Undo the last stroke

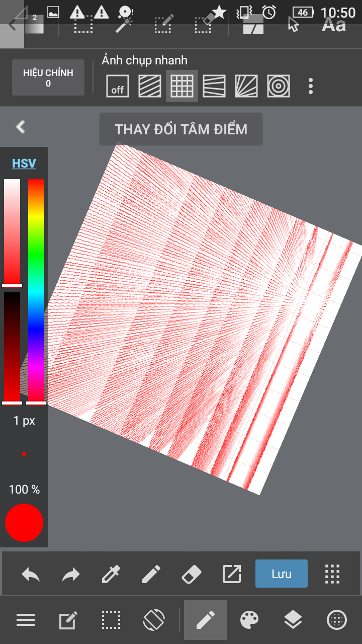31,574
